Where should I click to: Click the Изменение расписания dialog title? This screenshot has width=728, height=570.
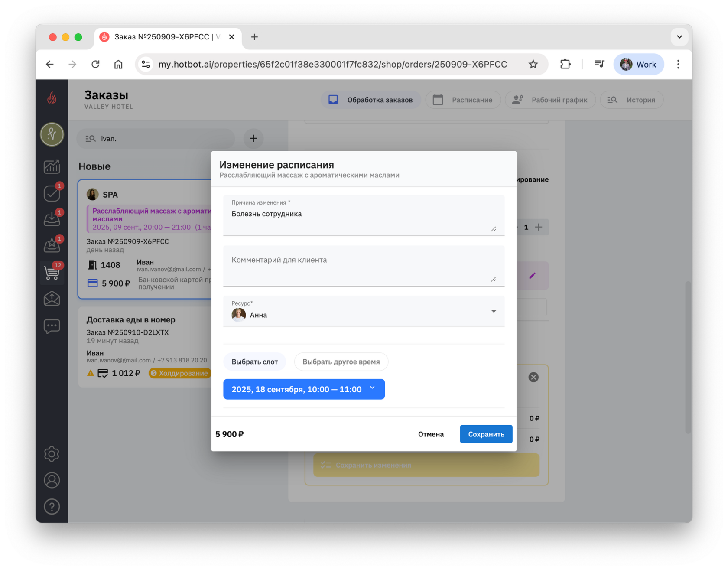point(276,165)
